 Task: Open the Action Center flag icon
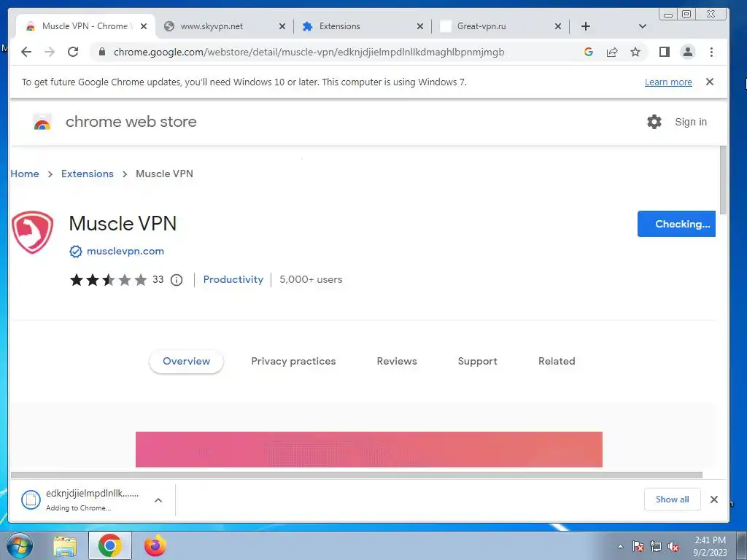point(638,547)
